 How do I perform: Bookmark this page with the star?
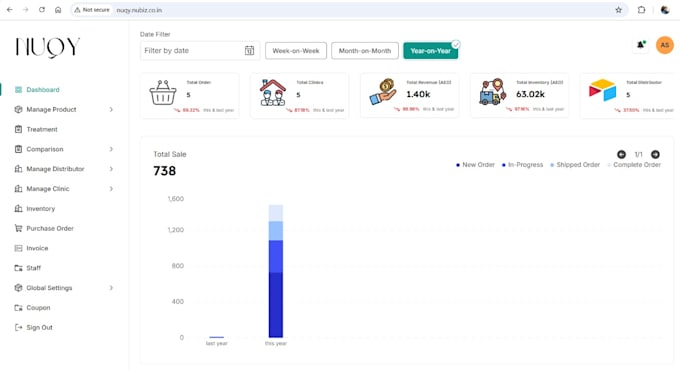coord(618,10)
